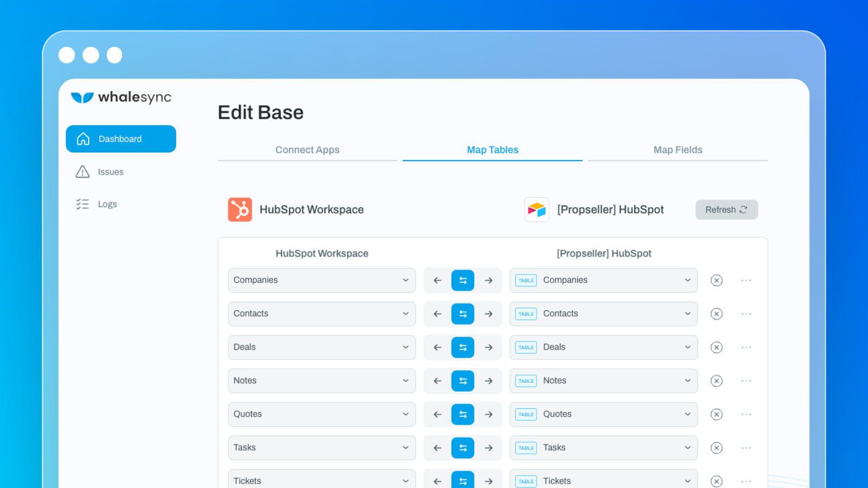This screenshot has height=488, width=868.
Task: Remove the Companies table mapping
Action: 716,280
